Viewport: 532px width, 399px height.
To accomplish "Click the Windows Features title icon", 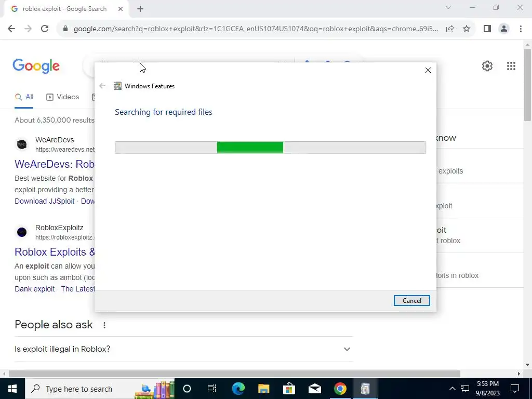I will (x=118, y=86).
